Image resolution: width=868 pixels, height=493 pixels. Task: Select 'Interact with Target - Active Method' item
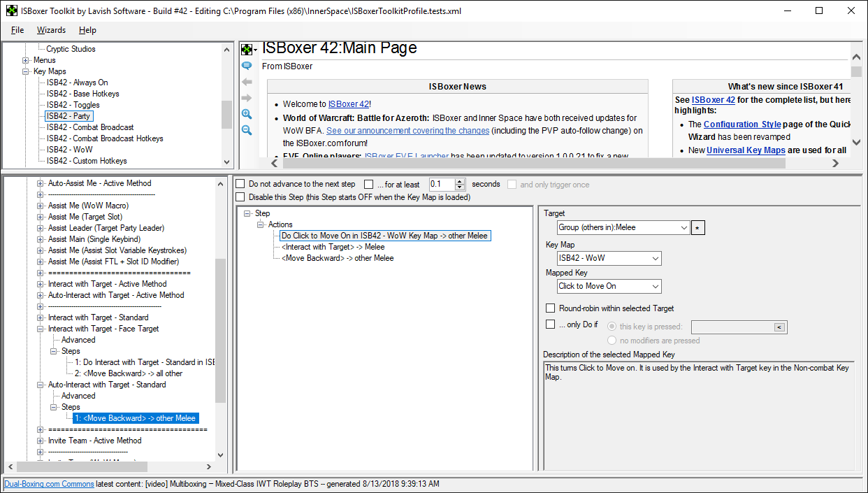click(108, 284)
